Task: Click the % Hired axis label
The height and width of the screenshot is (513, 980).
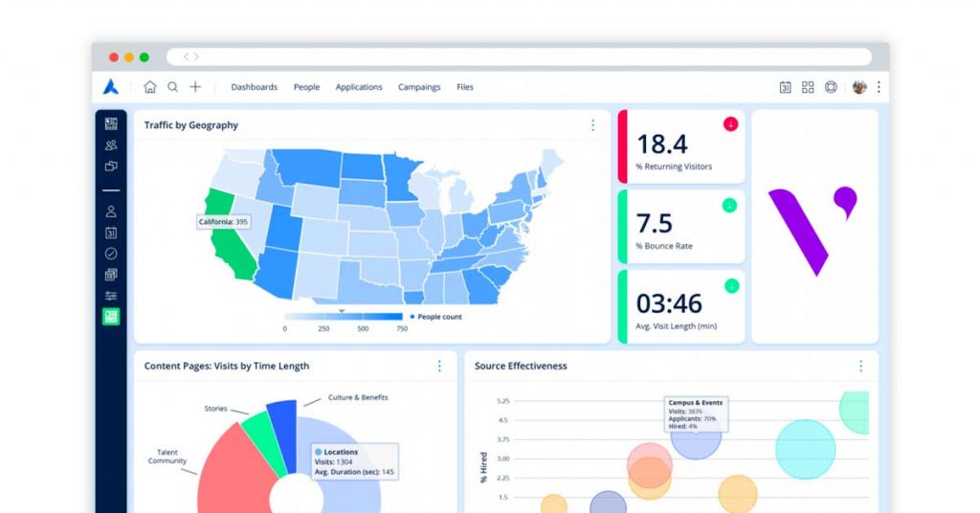Action: [x=483, y=467]
